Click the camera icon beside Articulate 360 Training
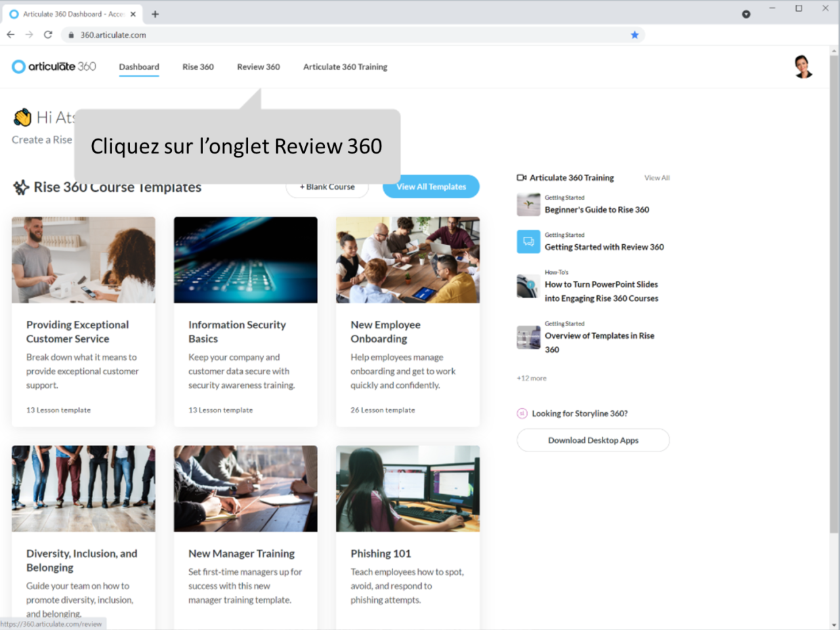840x630 pixels. (520, 177)
